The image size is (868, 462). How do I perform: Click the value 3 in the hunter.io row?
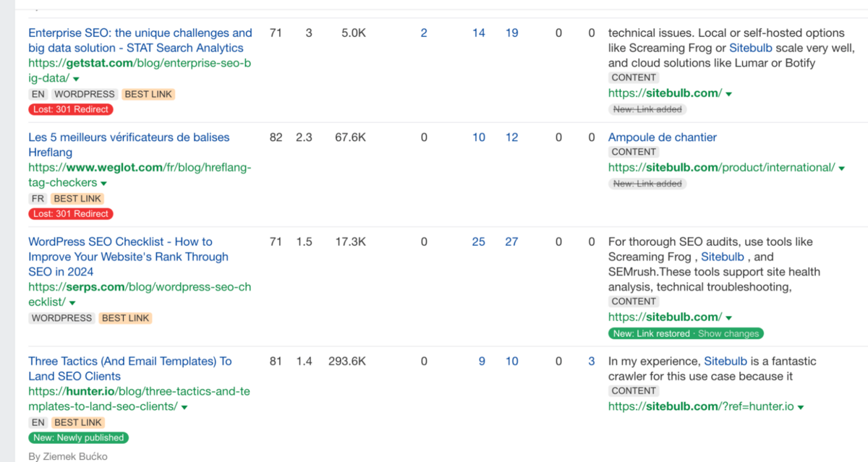(591, 362)
